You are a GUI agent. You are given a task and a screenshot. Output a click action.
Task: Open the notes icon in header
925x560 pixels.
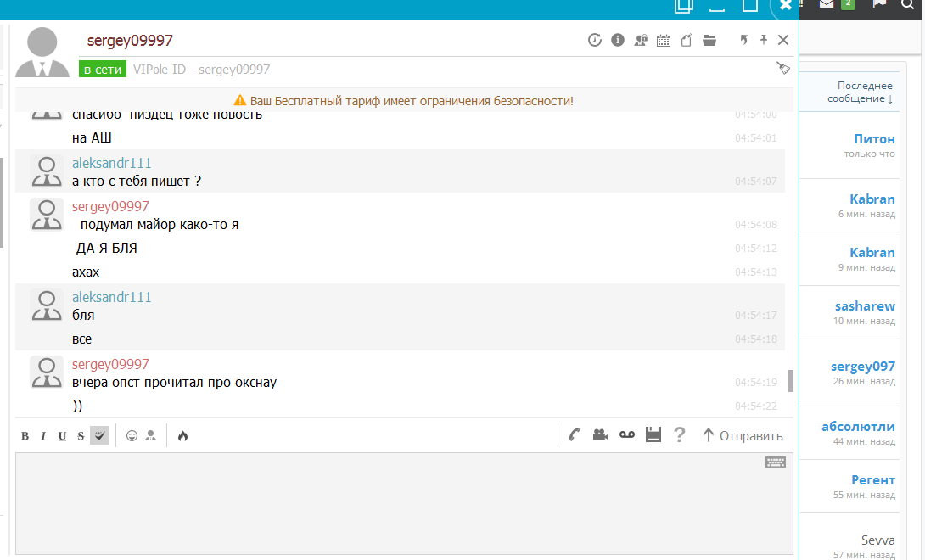point(687,40)
